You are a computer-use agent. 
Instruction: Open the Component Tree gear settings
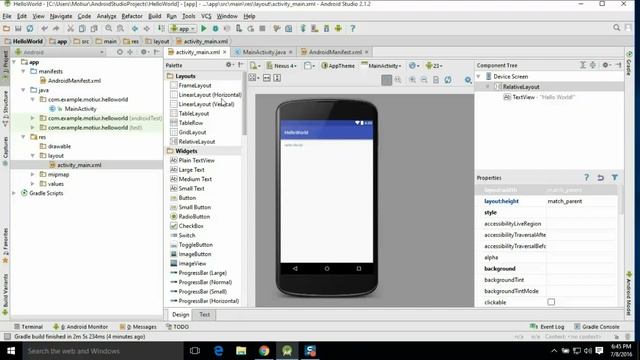click(607, 65)
